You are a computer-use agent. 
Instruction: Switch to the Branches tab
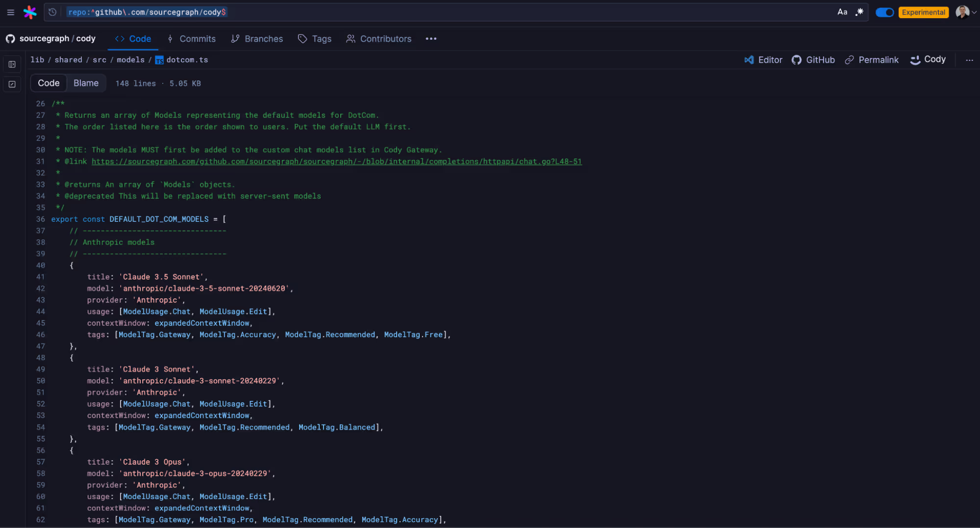(257, 39)
